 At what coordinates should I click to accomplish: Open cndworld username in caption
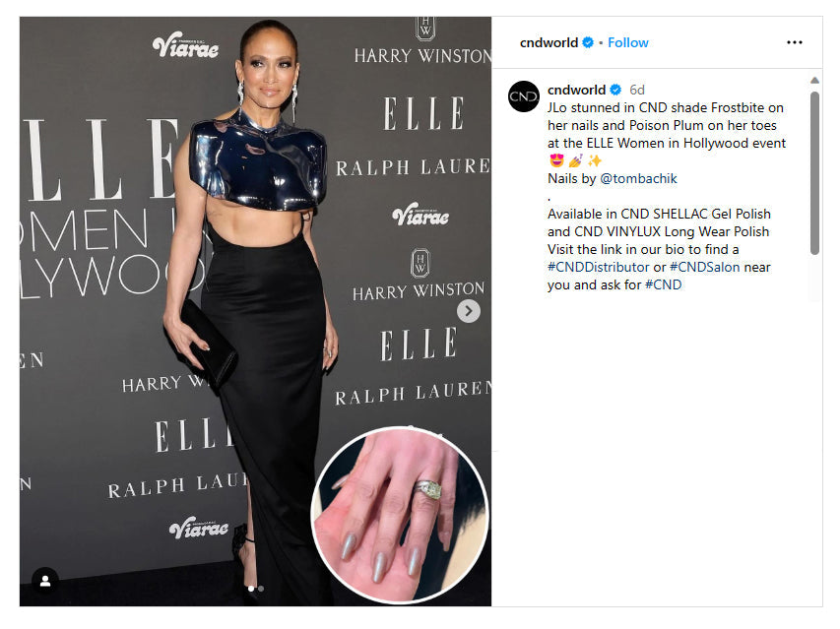point(576,90)
